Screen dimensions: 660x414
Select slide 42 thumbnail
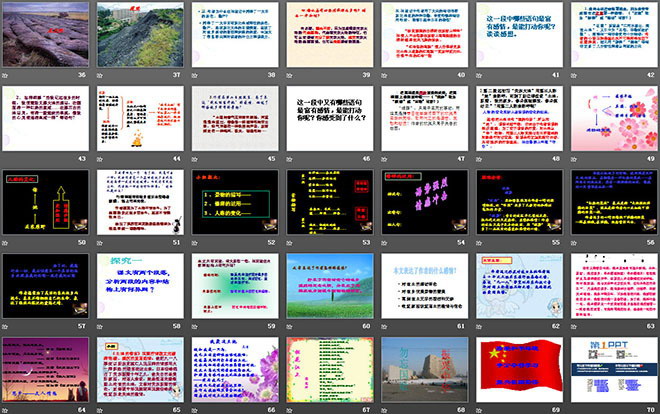point(614,34)
